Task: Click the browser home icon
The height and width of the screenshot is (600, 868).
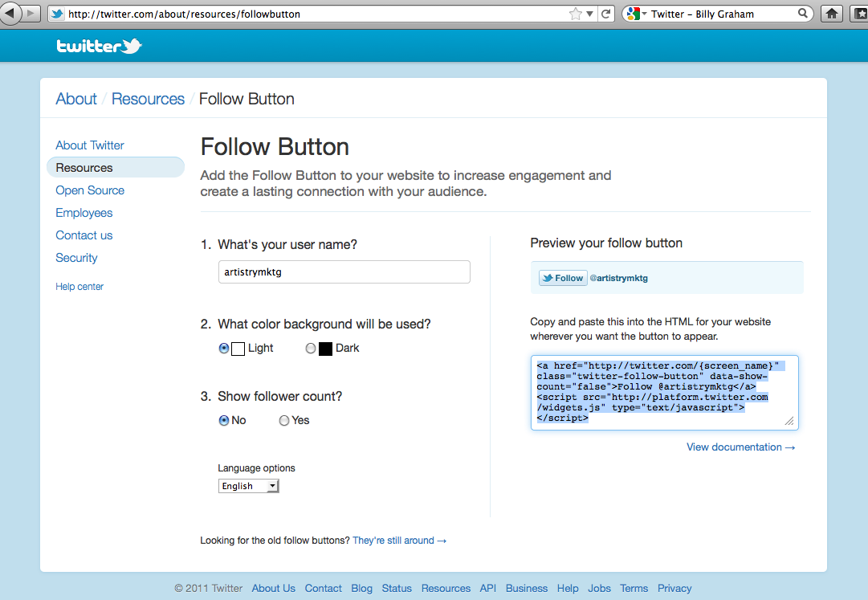Action: (x=831, y=14)
